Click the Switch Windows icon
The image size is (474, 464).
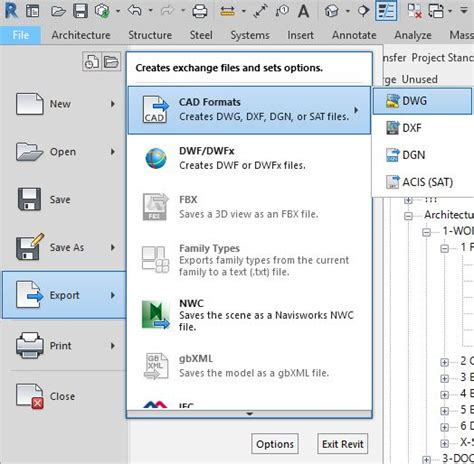coord(437,11)
